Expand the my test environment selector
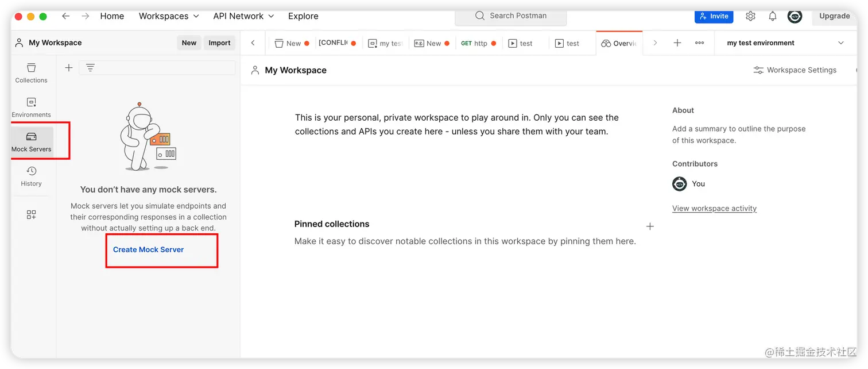Image resolution: width=868 pixels, height=369 pixels. (841, 43)
